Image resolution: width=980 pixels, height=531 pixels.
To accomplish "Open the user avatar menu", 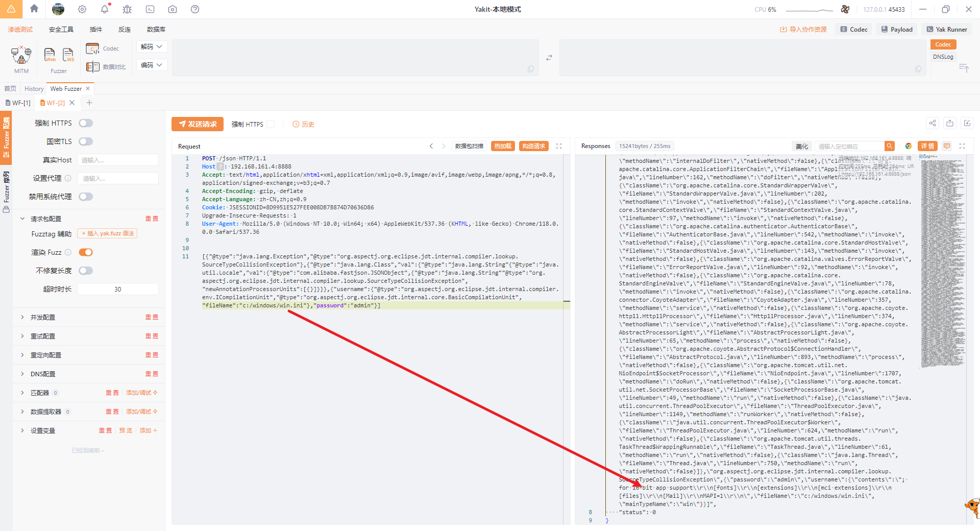I will click(58, 9).
